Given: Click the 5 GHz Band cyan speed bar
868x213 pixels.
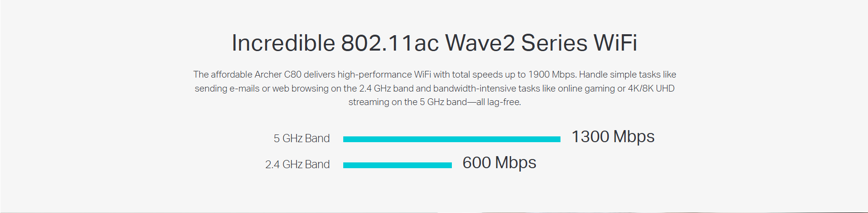Looking at the screenshot, I should pos(451,139).
